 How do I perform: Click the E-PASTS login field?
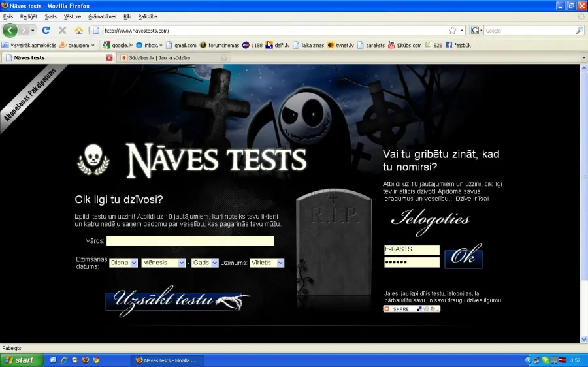[412, 249]
